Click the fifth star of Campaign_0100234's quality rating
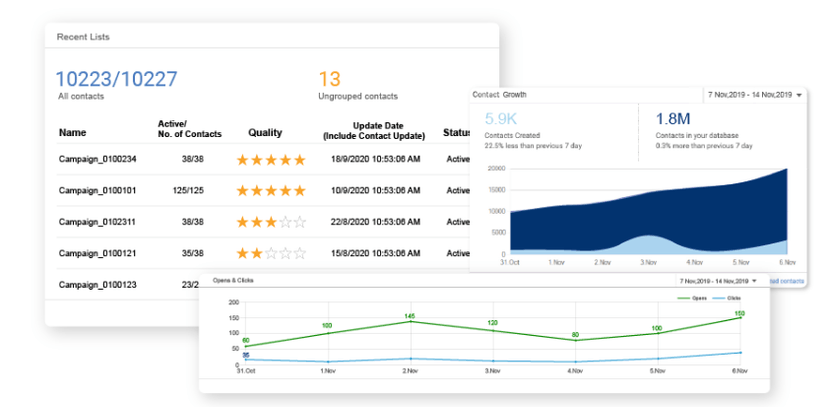 (x=299, y=159)
